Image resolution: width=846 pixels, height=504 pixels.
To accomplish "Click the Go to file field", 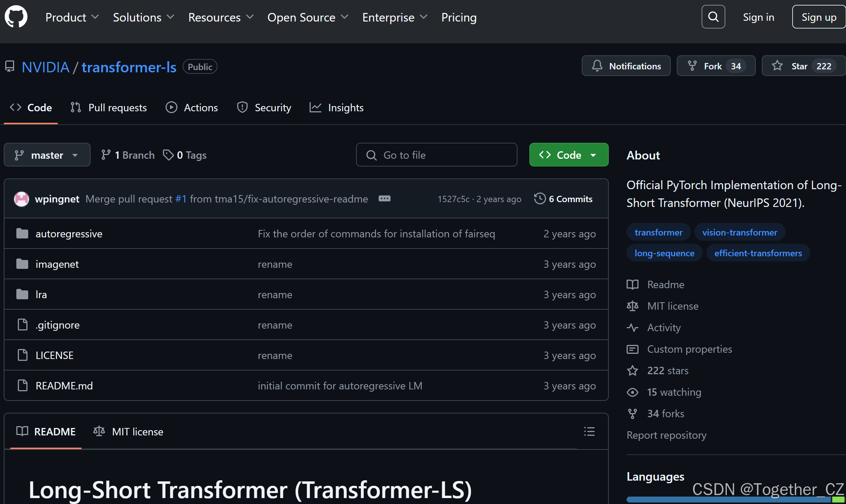I will tap(436, 155).
